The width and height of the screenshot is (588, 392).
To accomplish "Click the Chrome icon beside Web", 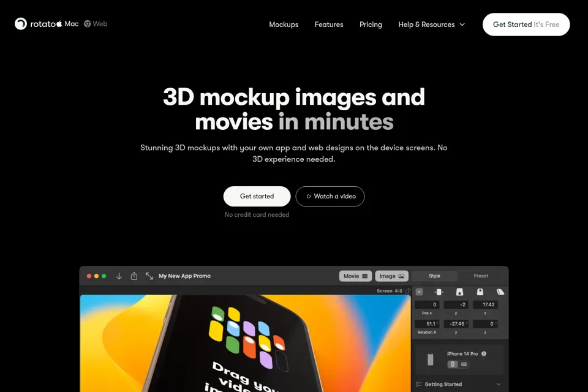I will click(88, 24).
